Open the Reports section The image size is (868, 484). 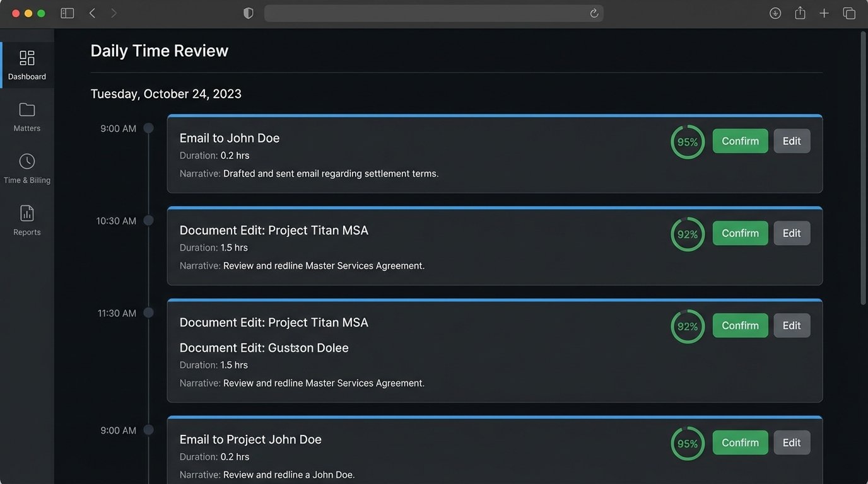(x=26, y=221)
